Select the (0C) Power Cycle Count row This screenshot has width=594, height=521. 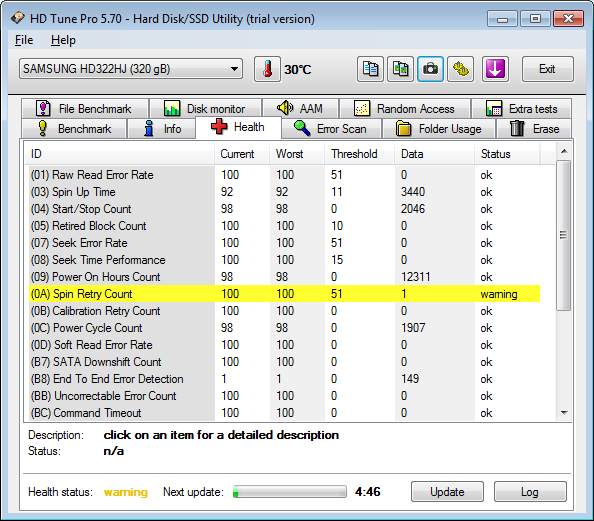tap(284, 328)
